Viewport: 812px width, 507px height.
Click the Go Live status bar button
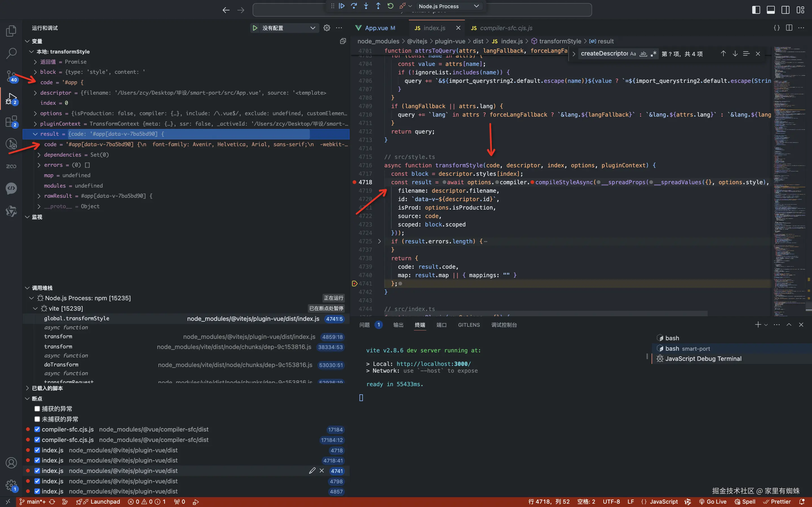click(713, 502)
